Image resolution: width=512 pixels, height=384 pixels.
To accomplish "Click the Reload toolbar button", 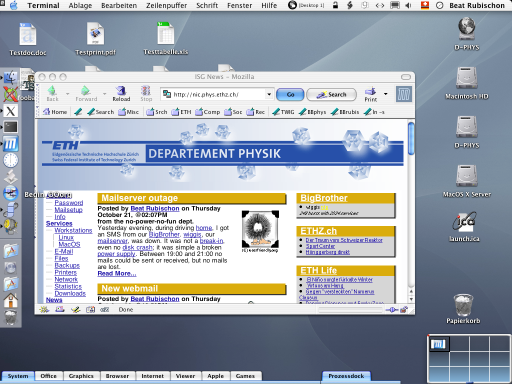I will [x=121, y=94].
